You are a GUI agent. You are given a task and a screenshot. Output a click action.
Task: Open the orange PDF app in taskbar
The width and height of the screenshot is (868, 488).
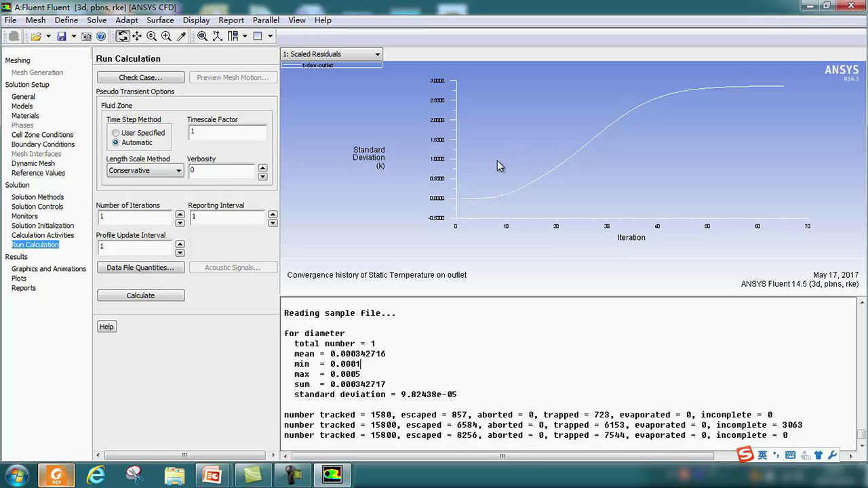[x=56, y=475]
